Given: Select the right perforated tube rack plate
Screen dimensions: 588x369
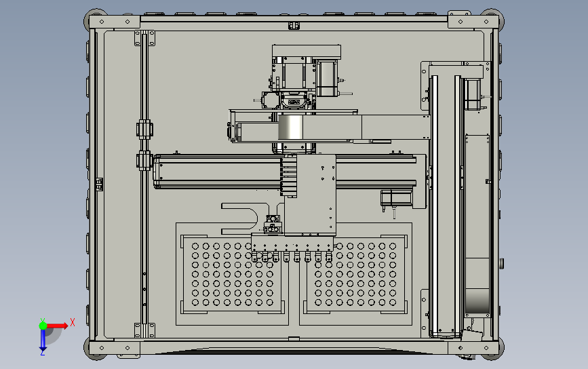Looking at the screenshot, I should (355, 275).
